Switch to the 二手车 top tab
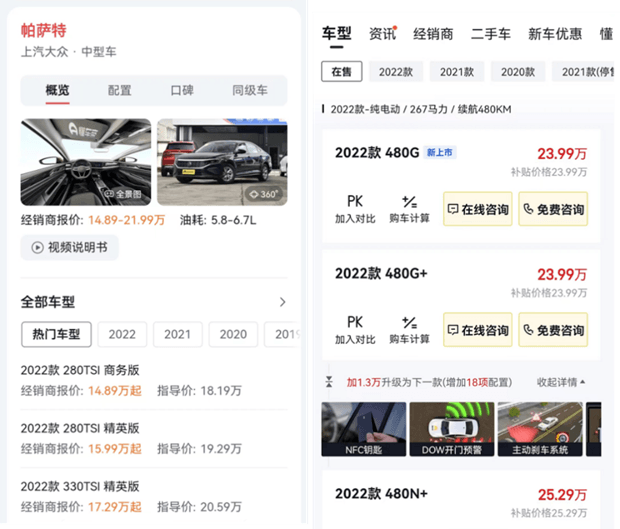620x529 pixels. point(491,34)
